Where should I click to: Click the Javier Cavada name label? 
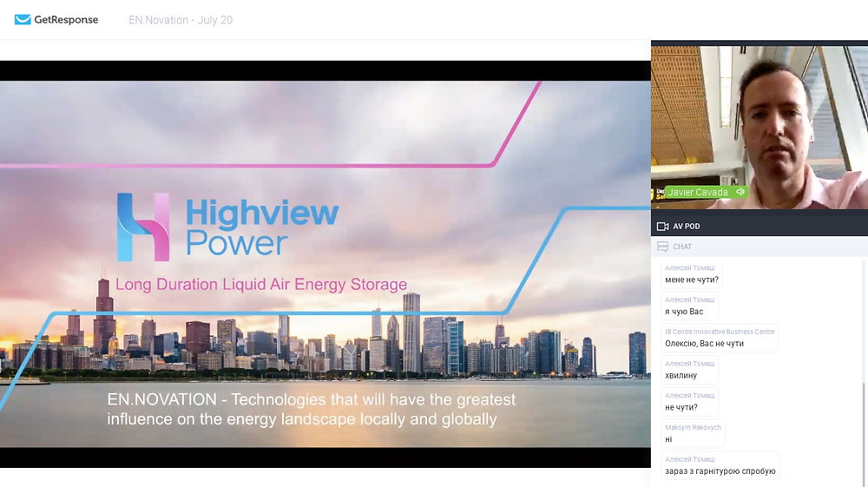698,192
